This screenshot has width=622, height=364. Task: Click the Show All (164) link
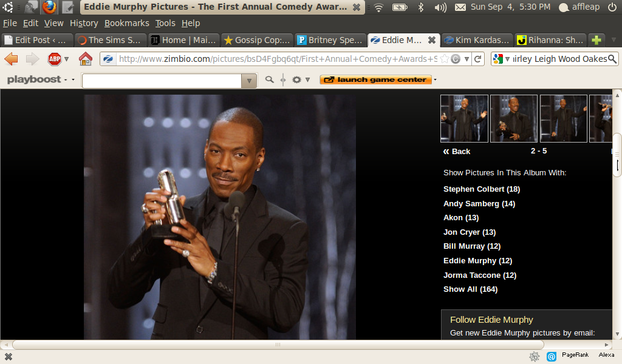pos(471,289)
